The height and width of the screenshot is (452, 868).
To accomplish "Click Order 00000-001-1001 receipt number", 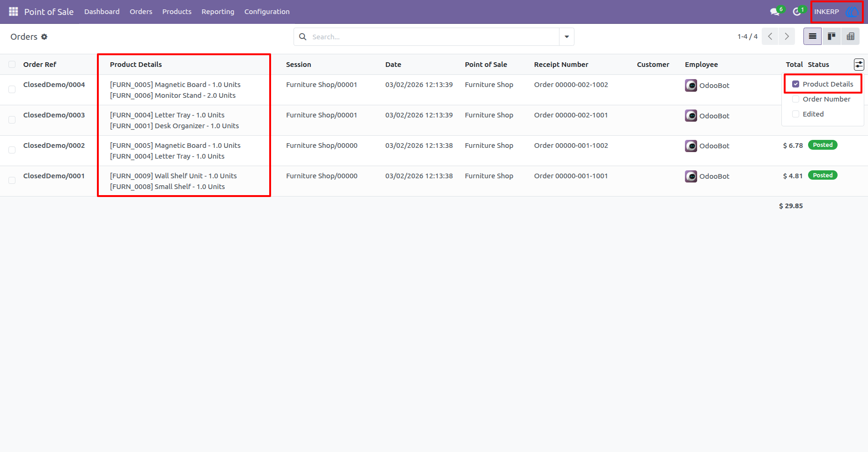I will (x=571, y=176).
